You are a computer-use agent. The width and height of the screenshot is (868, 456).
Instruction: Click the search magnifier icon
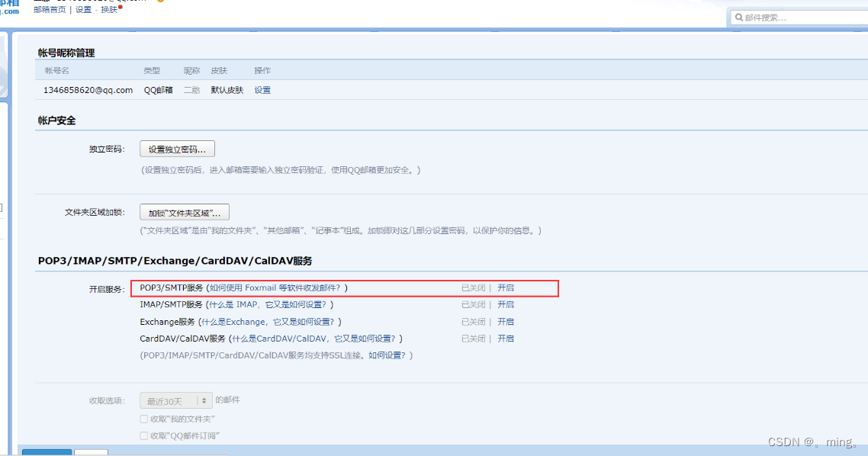tap(739, 18)
